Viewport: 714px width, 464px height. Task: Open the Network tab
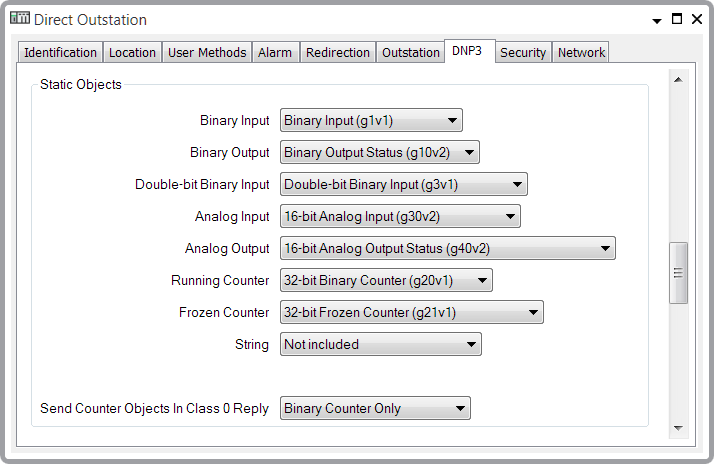581,53
